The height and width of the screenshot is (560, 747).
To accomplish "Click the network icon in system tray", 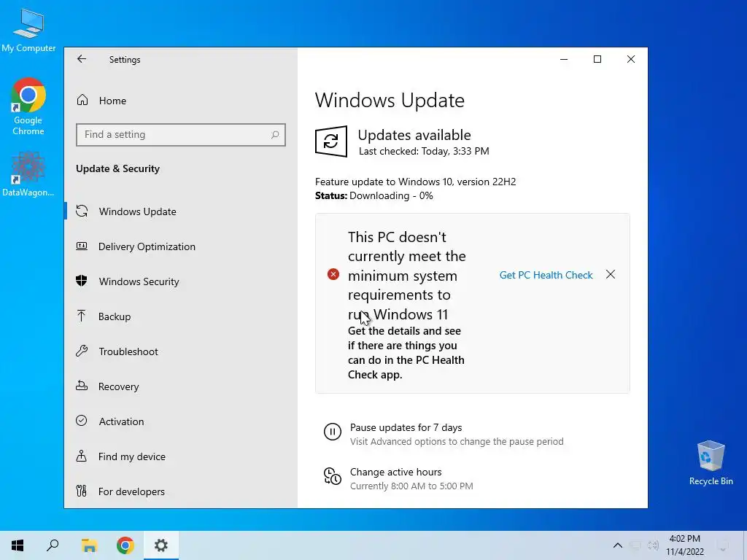I will tap(635, 545).
